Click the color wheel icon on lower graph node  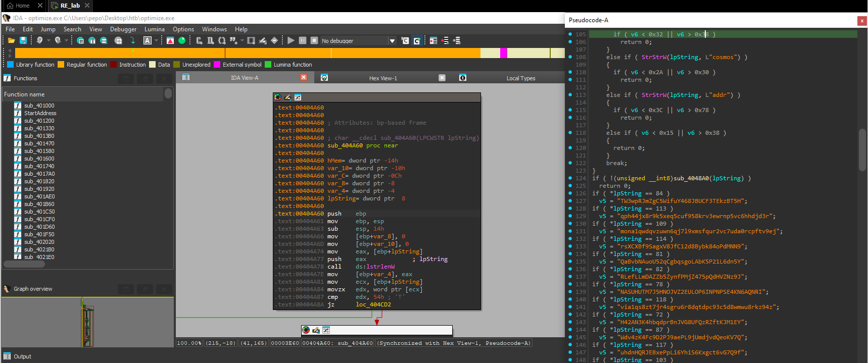(306, 330)
